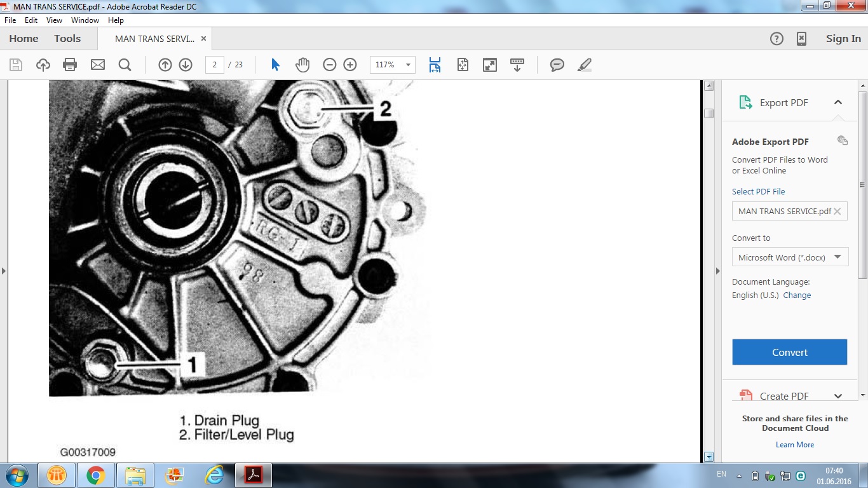Open the 117% zoom level dropdown
The image size is (868, 488).
coord(407,65)
